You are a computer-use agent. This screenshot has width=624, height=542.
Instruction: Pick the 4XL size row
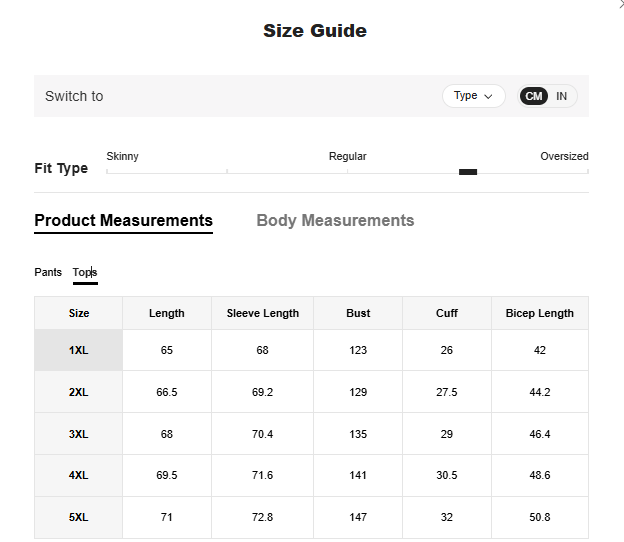[79, 476]
